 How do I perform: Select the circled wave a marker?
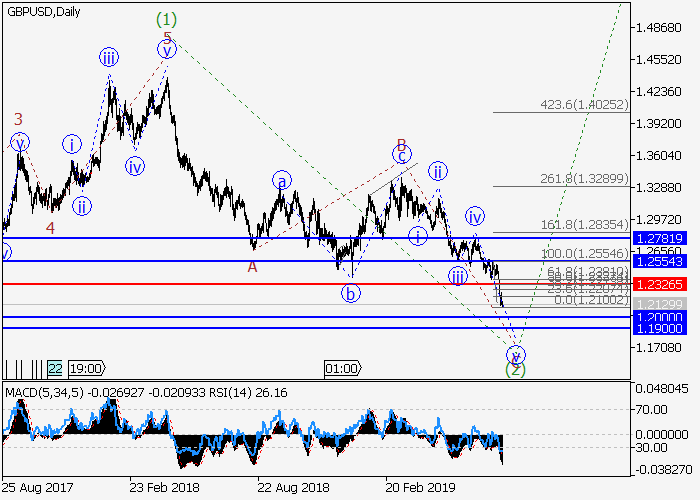(283, 181)
